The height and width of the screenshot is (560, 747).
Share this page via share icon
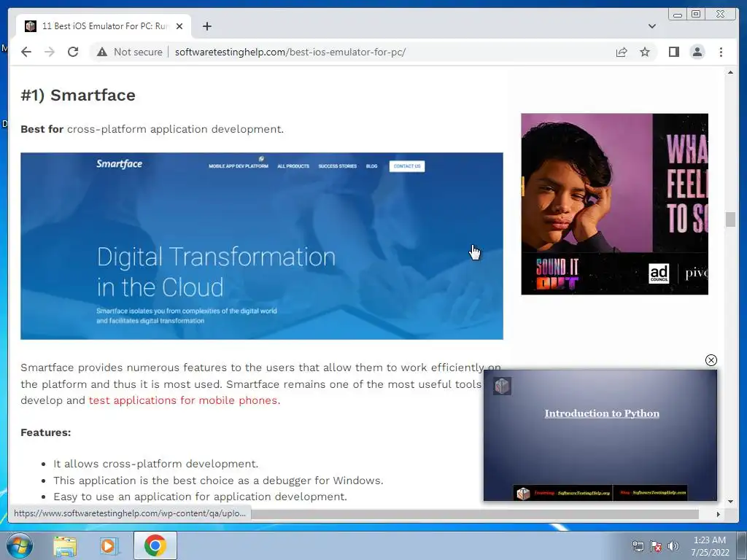point(622,52)
